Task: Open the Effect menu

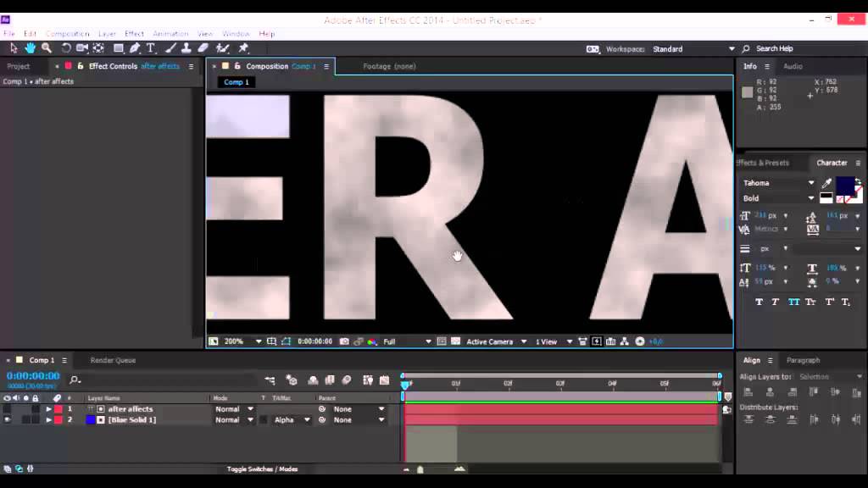Action: click(134, 34)
